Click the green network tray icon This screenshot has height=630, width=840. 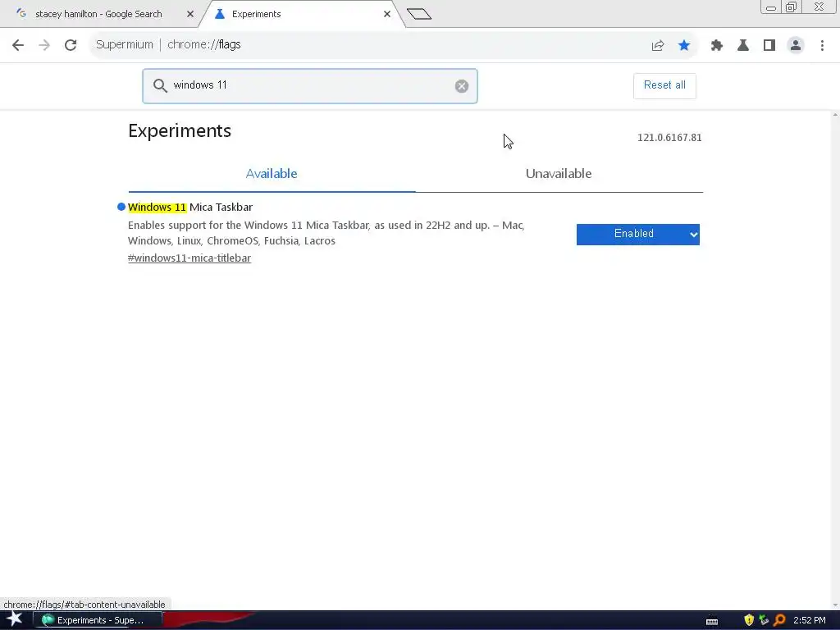coord(764,620)
